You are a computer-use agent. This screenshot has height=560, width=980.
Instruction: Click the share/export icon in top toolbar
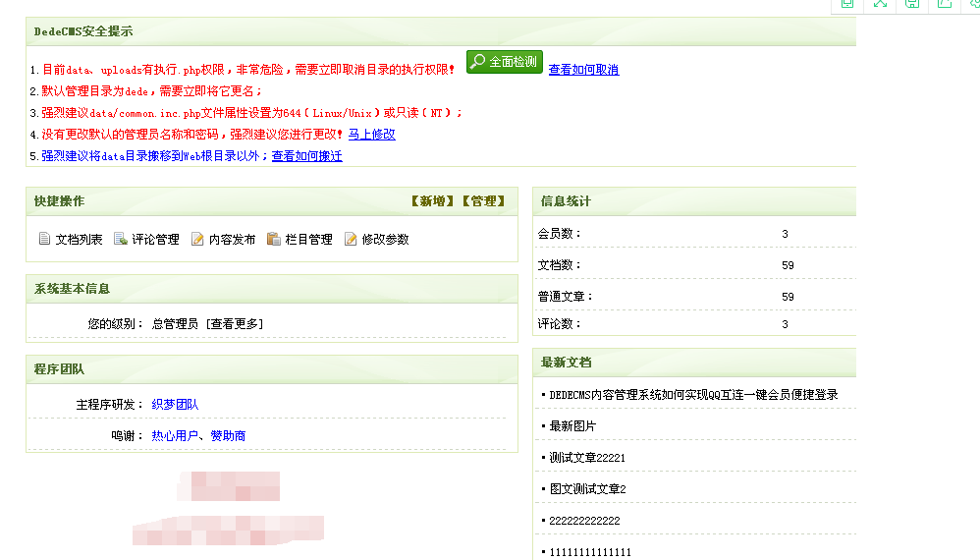coord(945,4)
